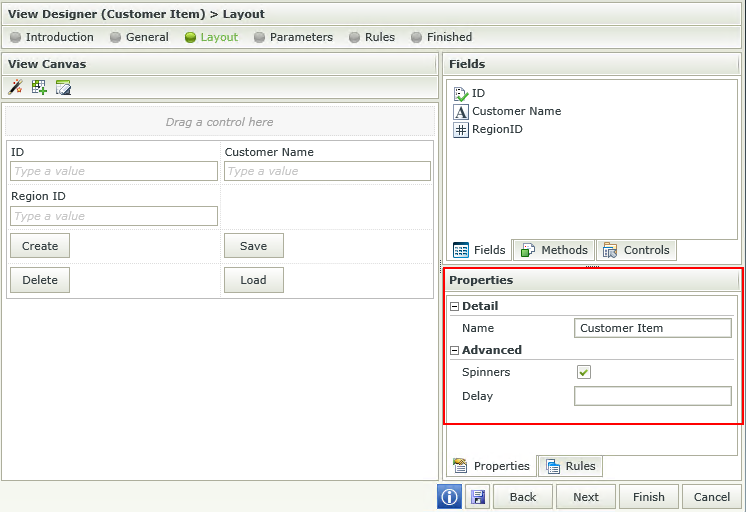Click the auto-generate wand icon in View Canvas toolbar
Viewport: 746px width, 512px height.
[16, 87]
